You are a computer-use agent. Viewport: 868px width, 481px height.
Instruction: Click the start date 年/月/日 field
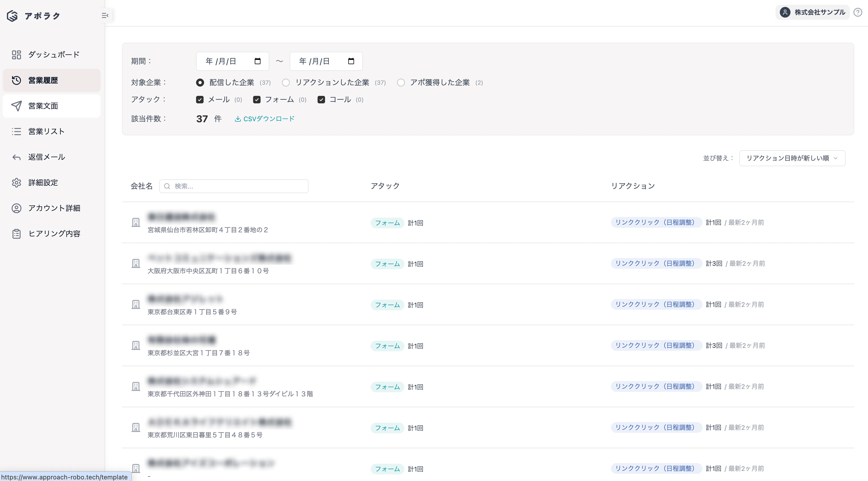(x=232, y=61)
